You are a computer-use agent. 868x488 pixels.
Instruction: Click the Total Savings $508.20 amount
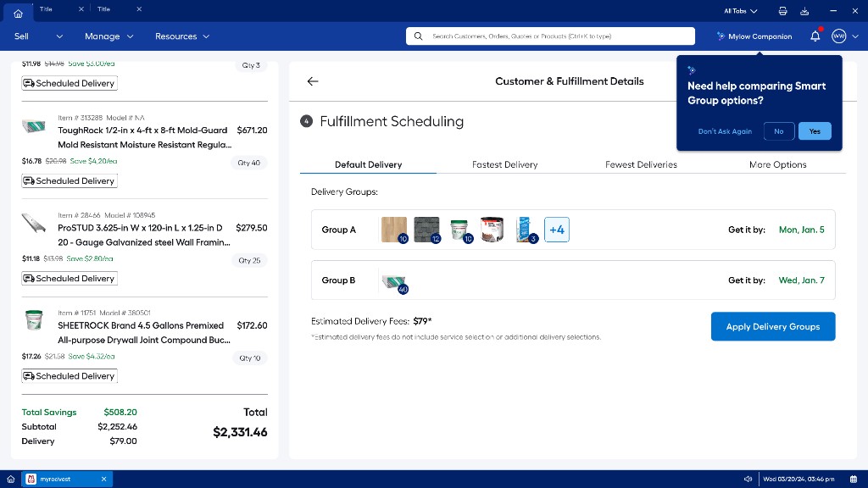tap(120, 413)
